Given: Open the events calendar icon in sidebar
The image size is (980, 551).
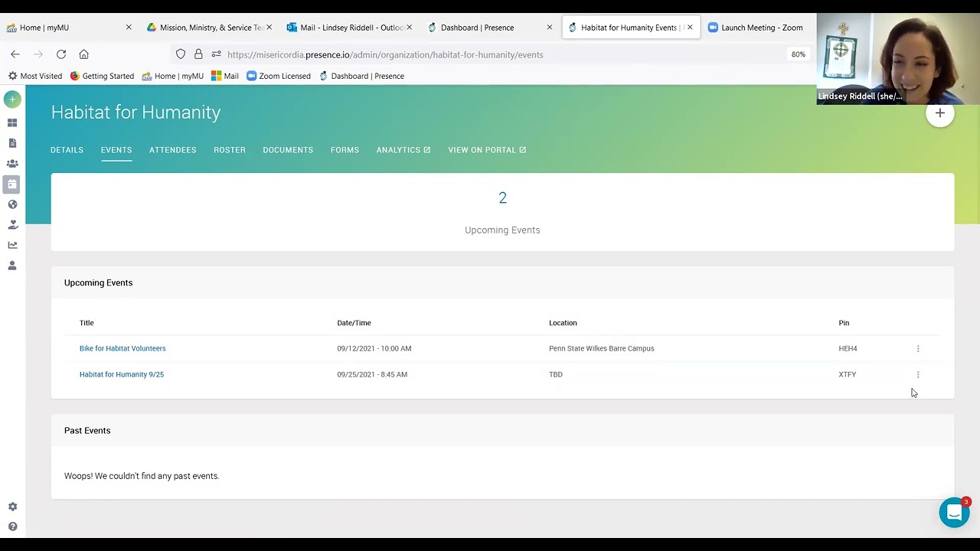Looking at the screenshot, I should pos(12,184).
